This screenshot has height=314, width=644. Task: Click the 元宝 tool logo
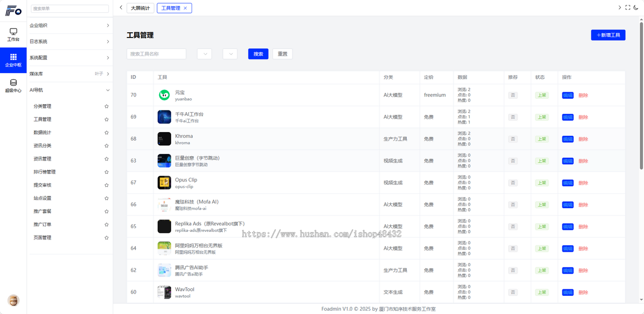pyautogui.click(x=164, y=95)
